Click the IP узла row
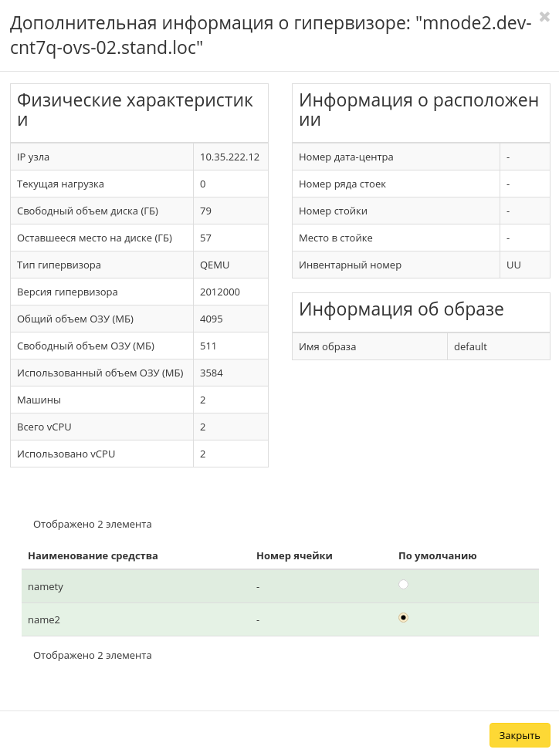559x756 pixels. point(100,157)
